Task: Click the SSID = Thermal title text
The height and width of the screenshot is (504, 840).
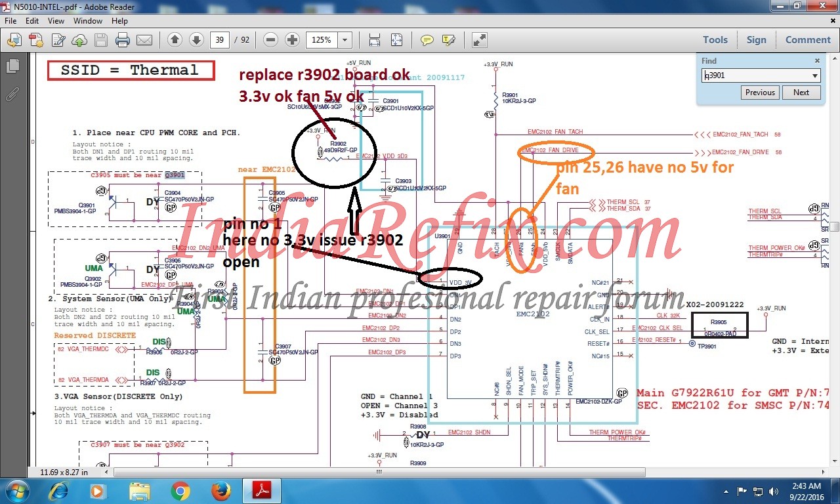Action: [129, 70]
